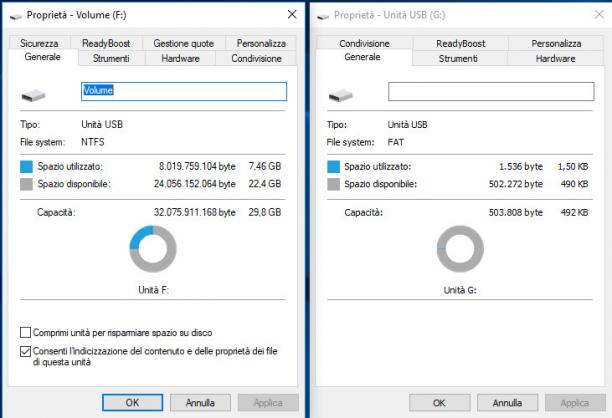This screenshot has height=418, width=612.
Task: Click the 22,4 GB free space value
Action: 265,184
